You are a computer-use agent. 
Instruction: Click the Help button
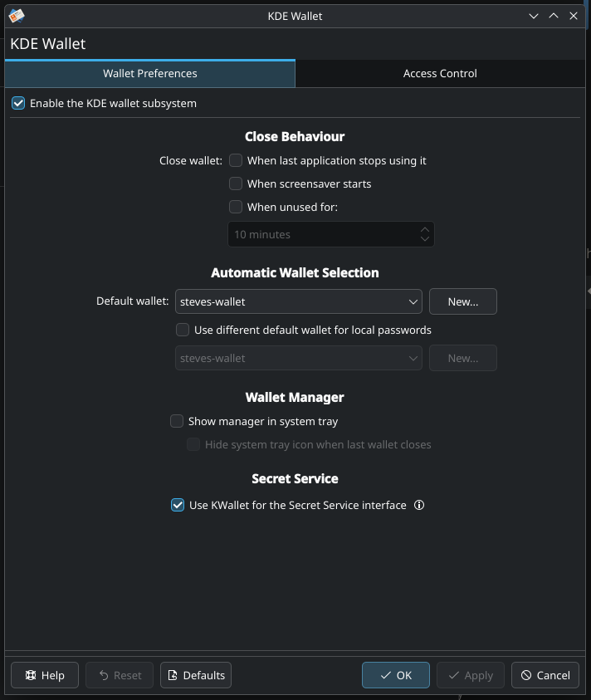pos(45,675)
